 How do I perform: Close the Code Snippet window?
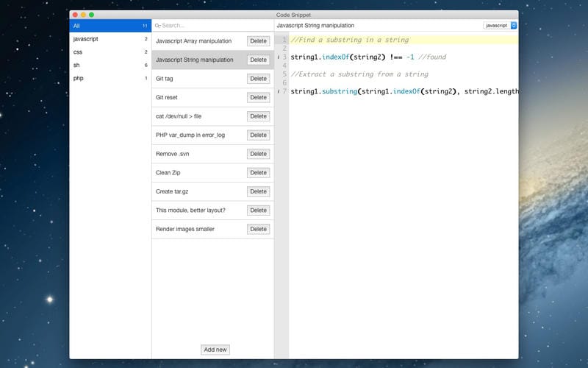[x=75, y=15]
